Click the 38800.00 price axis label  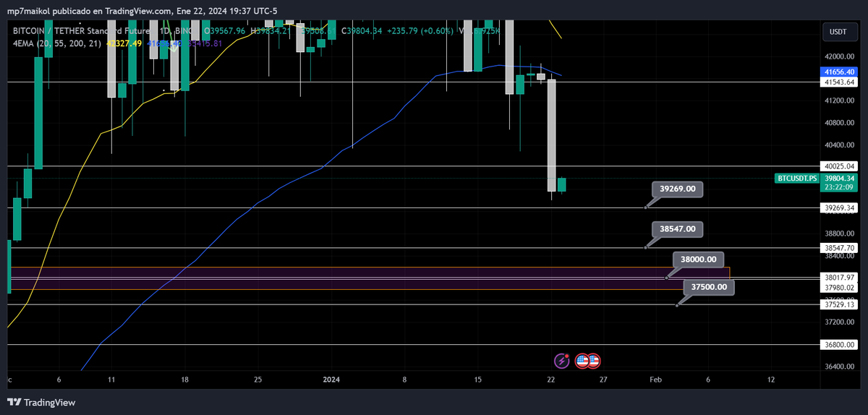(839, 234)
